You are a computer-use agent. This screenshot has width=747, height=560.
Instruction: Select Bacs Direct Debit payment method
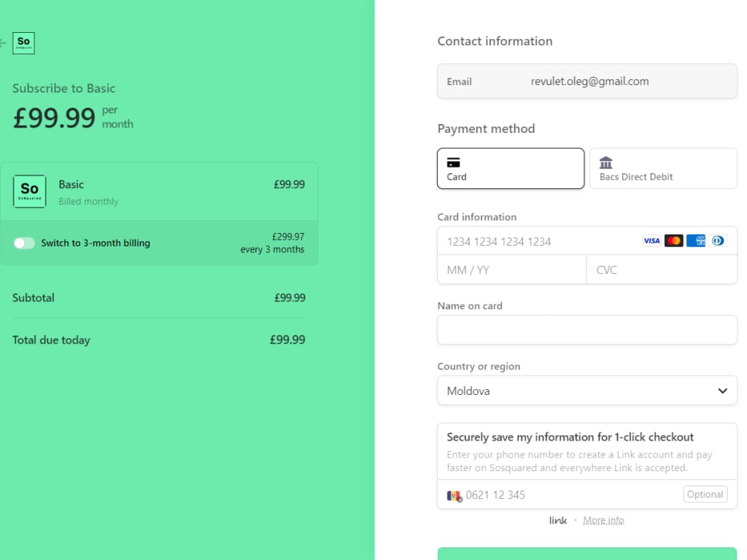tap(663, 169)
